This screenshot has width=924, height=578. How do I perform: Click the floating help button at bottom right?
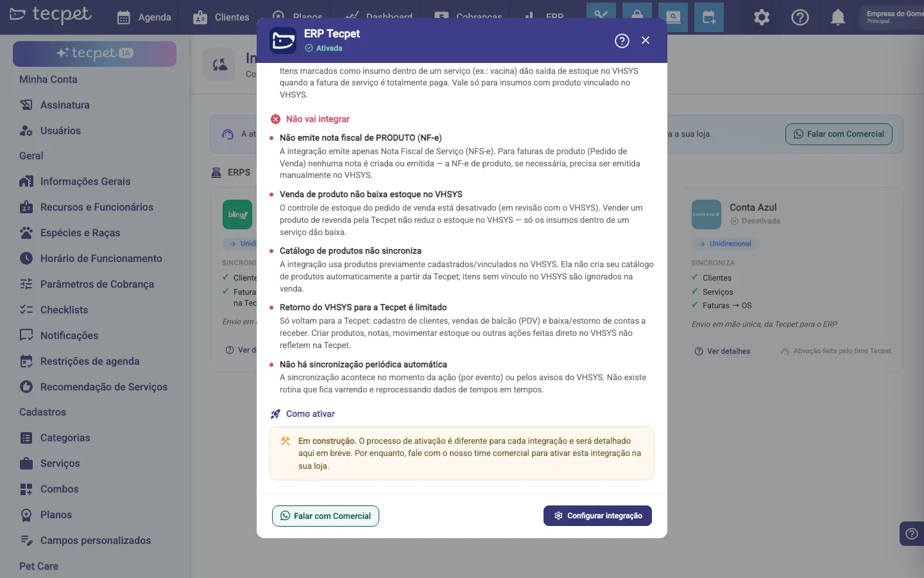click(x=912, y=534)
